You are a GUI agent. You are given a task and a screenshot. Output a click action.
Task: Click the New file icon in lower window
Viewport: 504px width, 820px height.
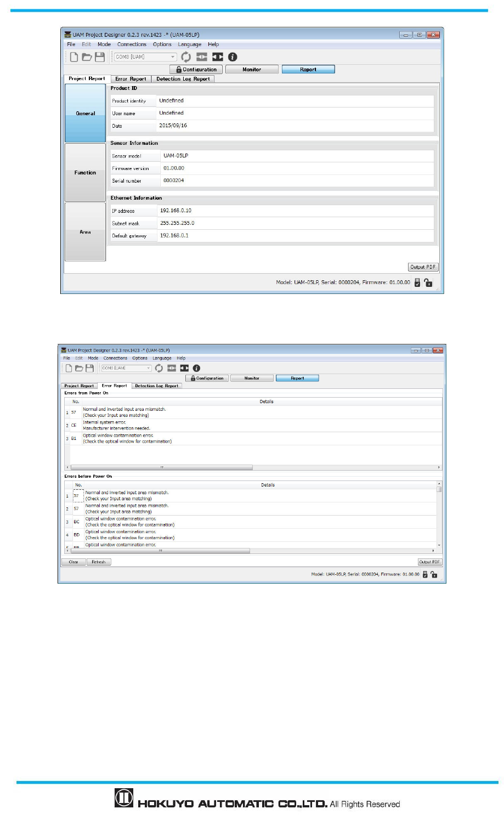pyautogui.click(x=69, y=368)
